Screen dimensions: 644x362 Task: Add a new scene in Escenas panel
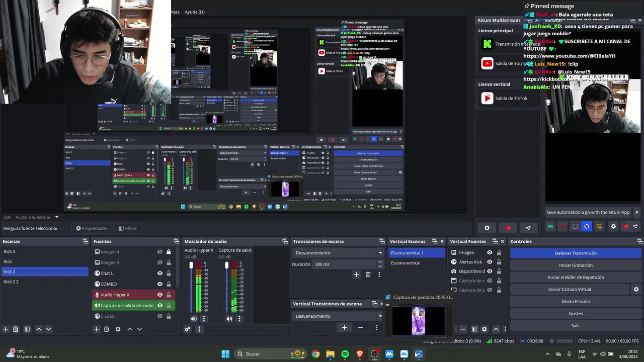click(6, 329)
